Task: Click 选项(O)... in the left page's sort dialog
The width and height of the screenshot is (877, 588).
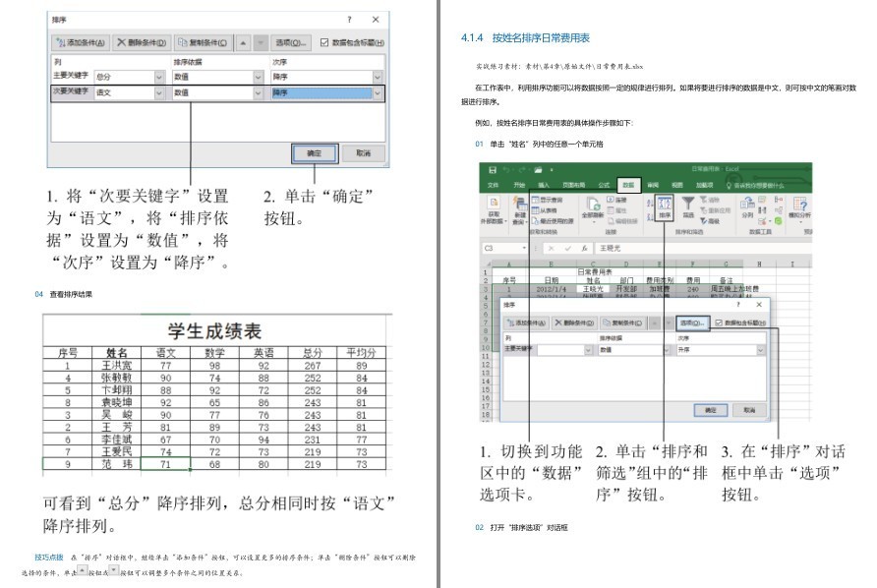Action: (291, 42)
